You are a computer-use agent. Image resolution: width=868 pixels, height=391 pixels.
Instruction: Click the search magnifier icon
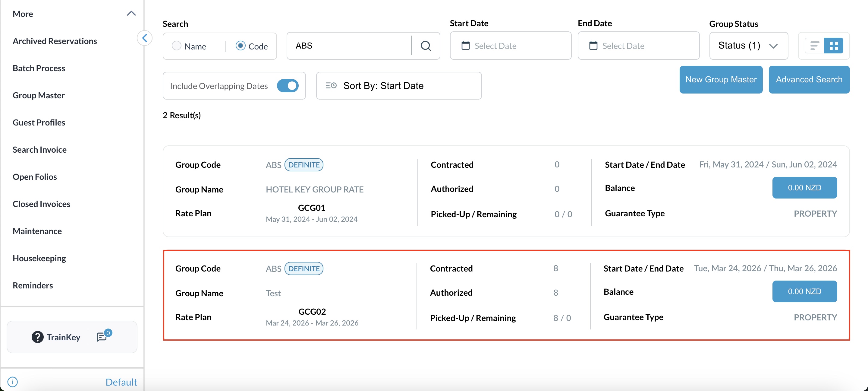click(426, 46)
